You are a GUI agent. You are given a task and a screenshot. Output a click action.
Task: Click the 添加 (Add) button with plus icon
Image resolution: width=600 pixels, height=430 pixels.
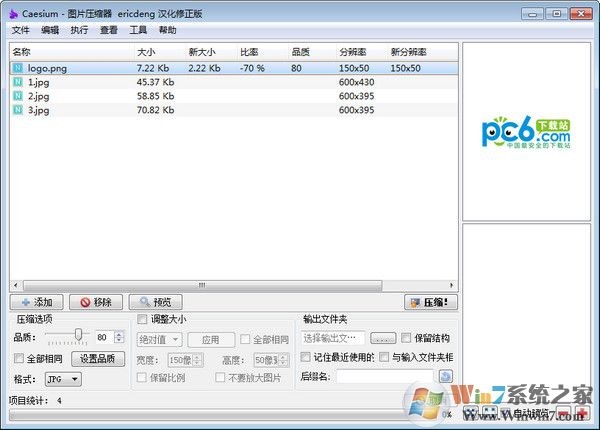pyautogui.click(x=37, y=302)
